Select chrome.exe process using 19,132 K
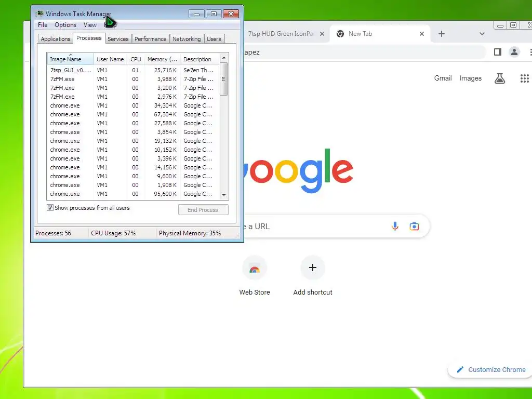 tap(133, 141)
